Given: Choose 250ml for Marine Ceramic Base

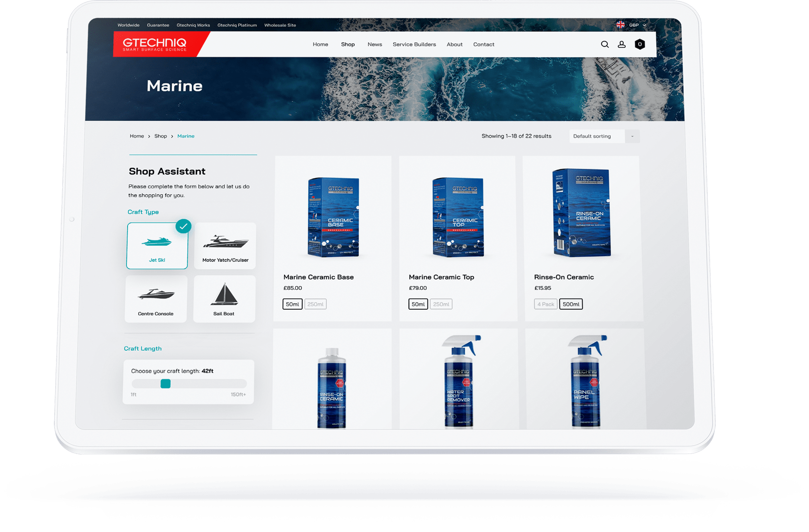Looking at the screenshot, I should [x=315, y=304].
